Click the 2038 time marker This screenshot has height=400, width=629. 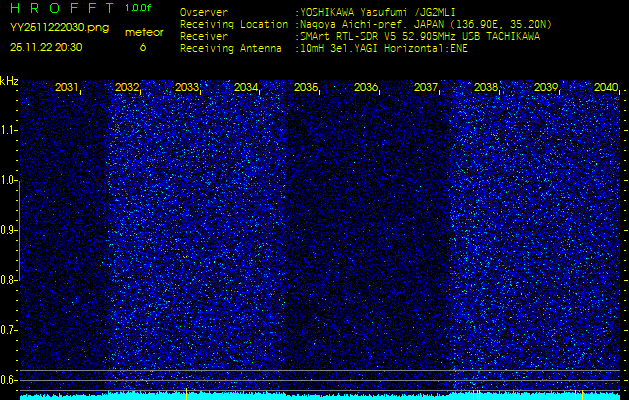pyautogui.click(x=486, y=87)
